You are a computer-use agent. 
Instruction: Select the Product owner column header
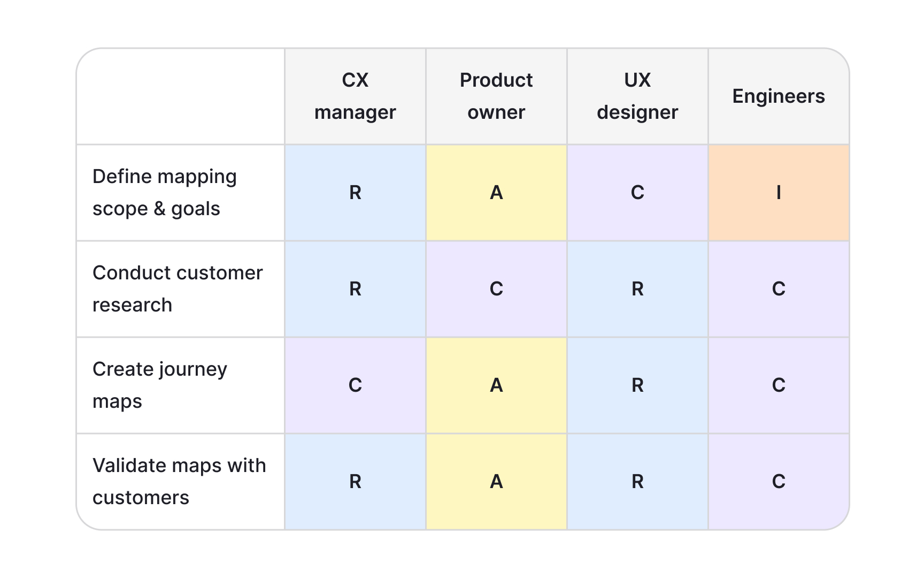pyautogui.click(x=496, y=96)
